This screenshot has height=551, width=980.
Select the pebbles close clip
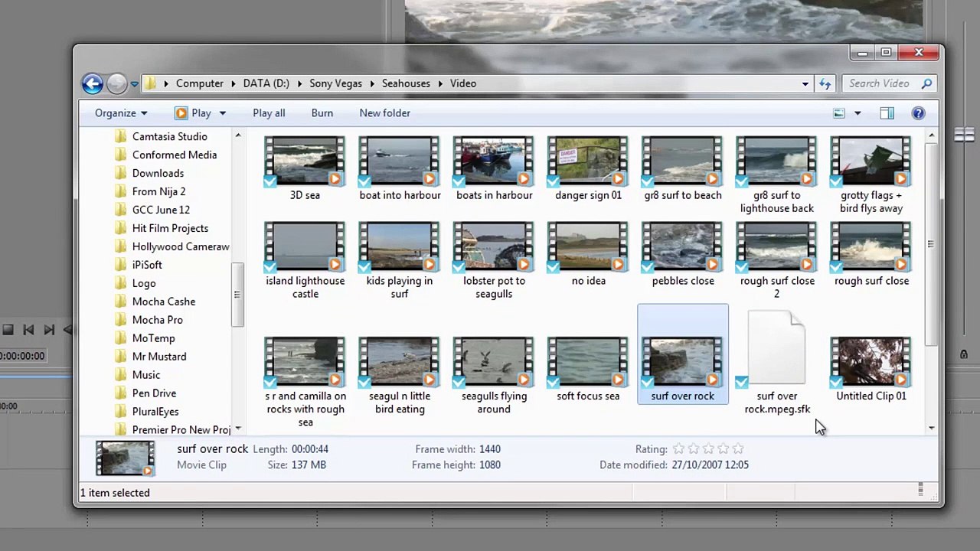pyautogui.click(x=683, y=254)
